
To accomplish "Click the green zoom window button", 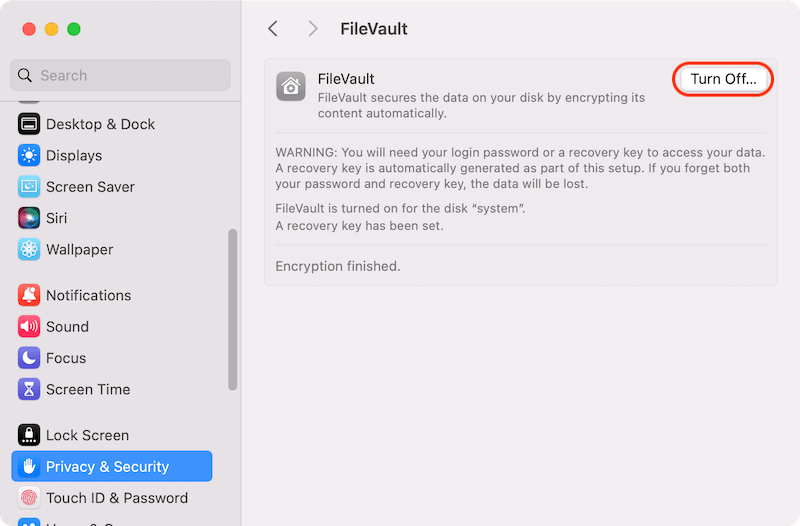I will click(74, 29).
